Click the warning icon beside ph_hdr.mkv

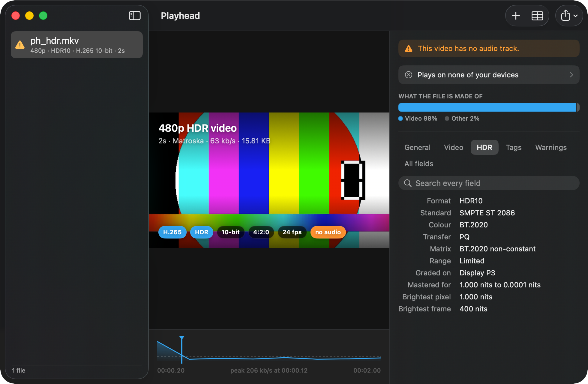(x=20, y=45)
